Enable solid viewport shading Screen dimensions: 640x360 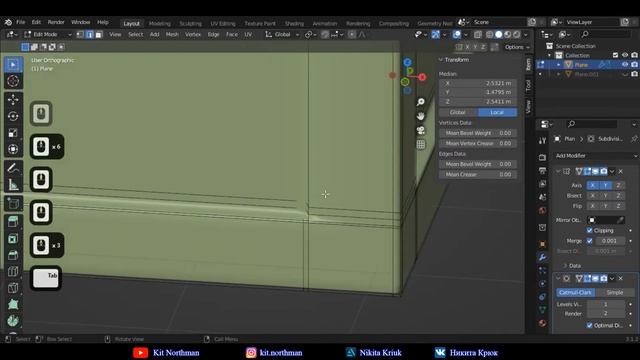[498, 35]
